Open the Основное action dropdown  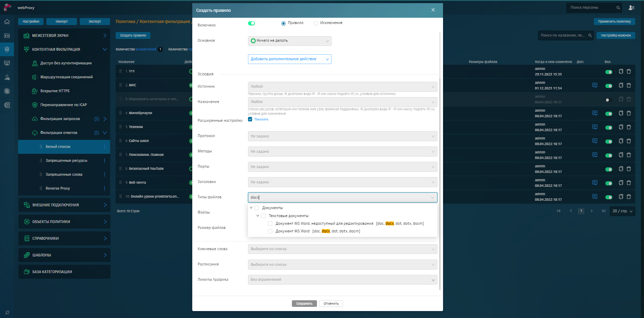pos(290,41)
